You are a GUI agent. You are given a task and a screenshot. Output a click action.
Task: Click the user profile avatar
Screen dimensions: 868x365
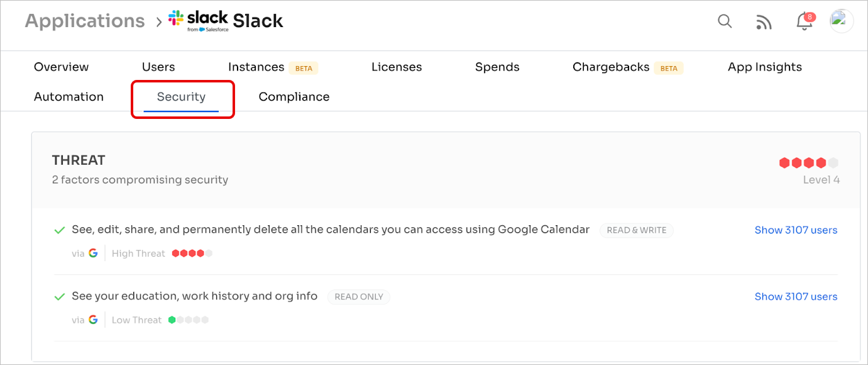coord(842,21)
